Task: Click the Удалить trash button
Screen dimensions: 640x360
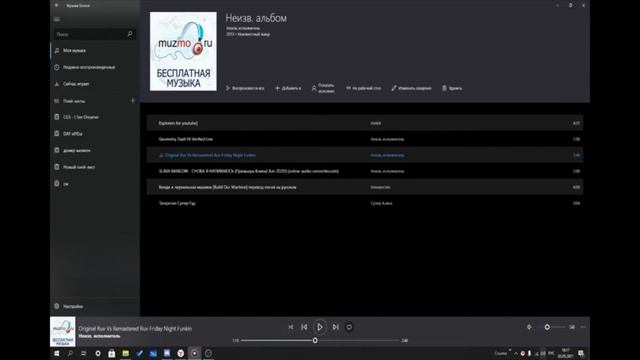Action: click(x=452, y=88)
